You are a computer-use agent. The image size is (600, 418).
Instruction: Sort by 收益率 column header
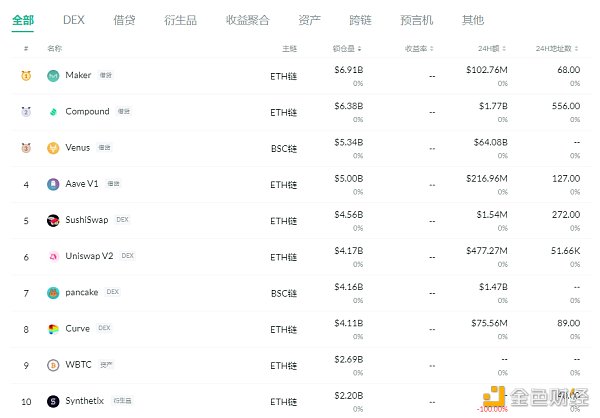[421, 48]
